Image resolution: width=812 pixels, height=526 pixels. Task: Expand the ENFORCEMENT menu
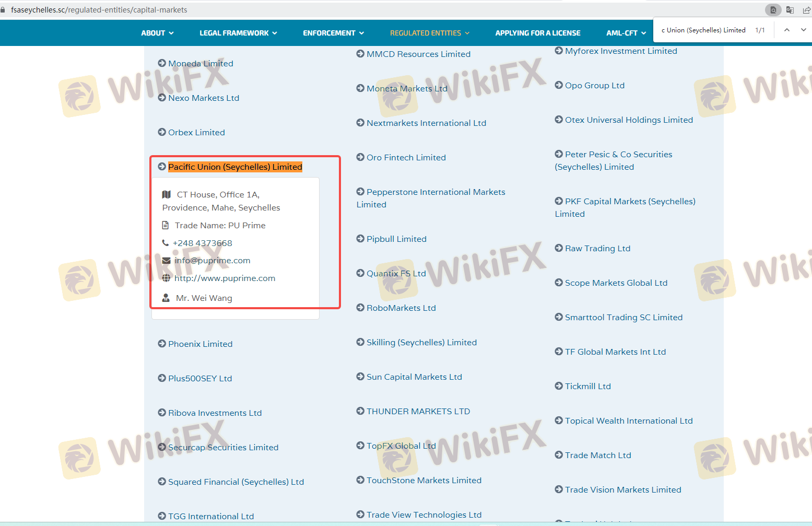pyautogui.click(x=333, y=33)
